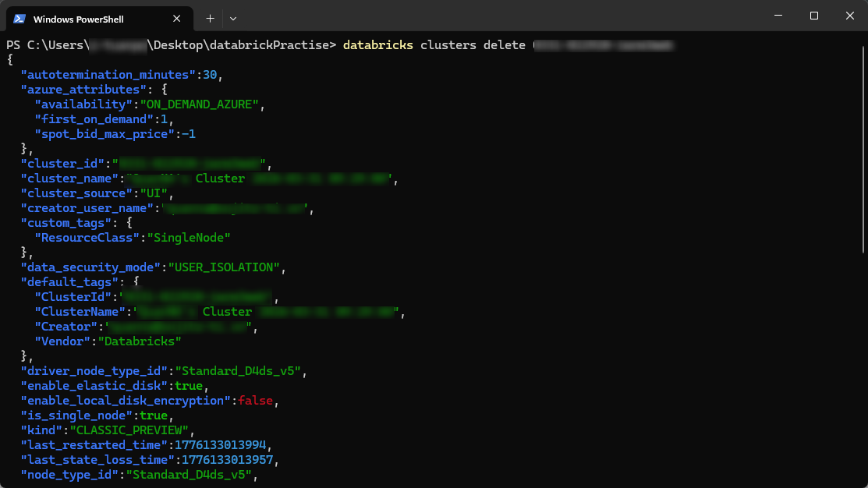Screen dimensions: 868x488
Task: Click the "USER_ISOLATION" security mode value
Action: coord(225,267)
